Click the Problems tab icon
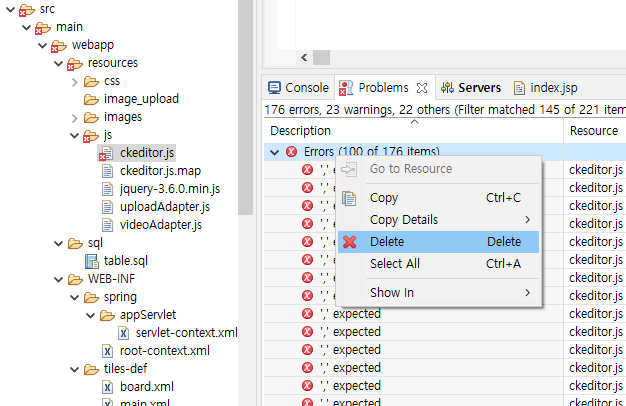 click(346, 88)
